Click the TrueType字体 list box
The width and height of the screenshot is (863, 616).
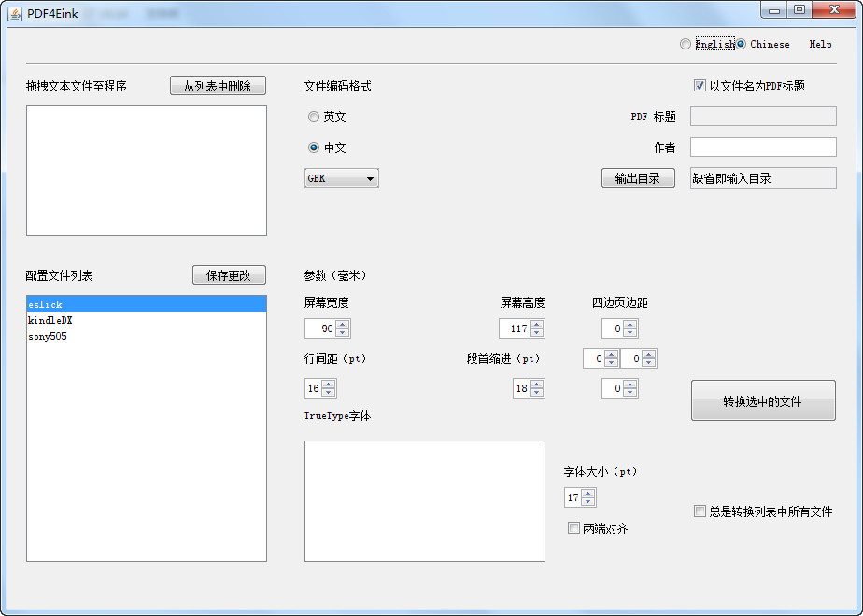pyautogui.click(x=425, y=501)
